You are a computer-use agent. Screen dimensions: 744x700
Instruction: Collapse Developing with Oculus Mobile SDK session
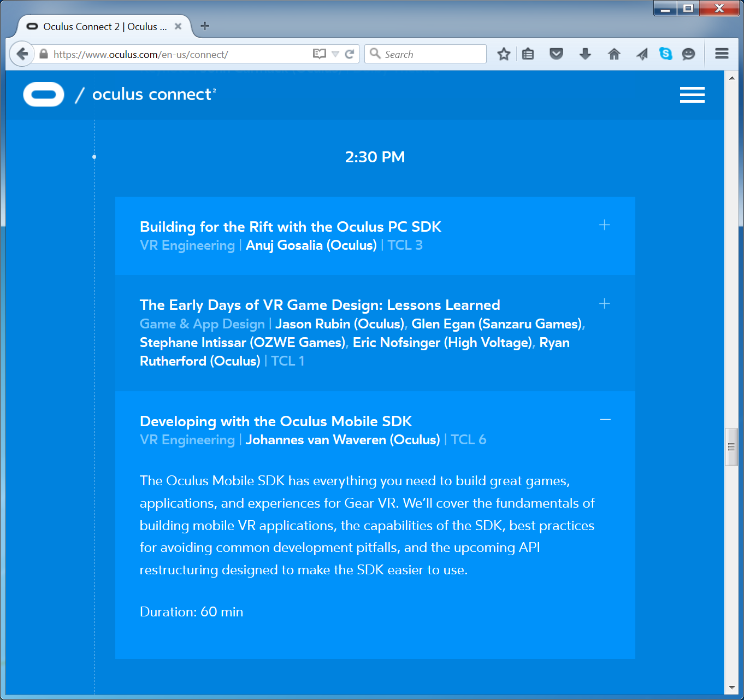pos(605,420)
